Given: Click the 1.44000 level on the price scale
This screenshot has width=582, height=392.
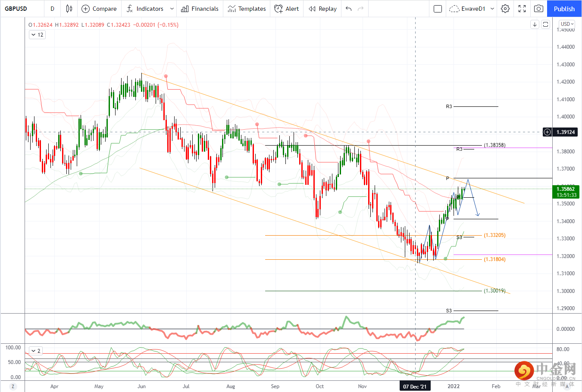Looking at the screenshot, I should [566, 47].
